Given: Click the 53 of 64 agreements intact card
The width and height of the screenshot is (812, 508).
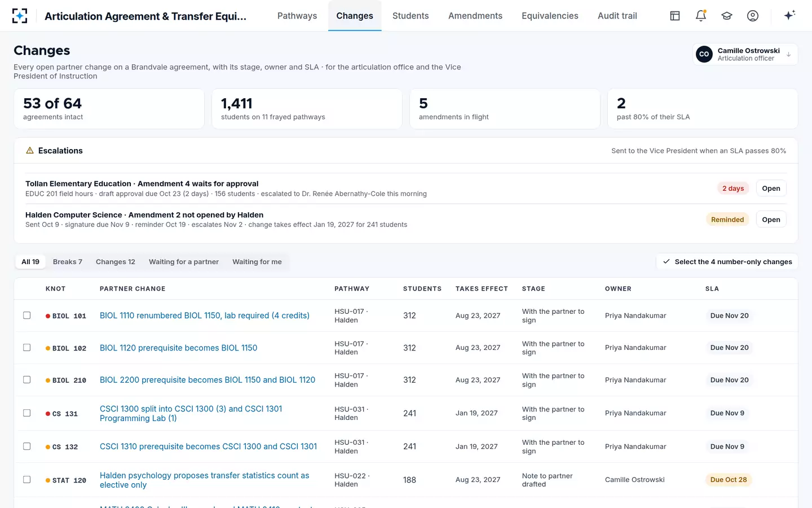Looking at the screenshot, I should [109, 109].
